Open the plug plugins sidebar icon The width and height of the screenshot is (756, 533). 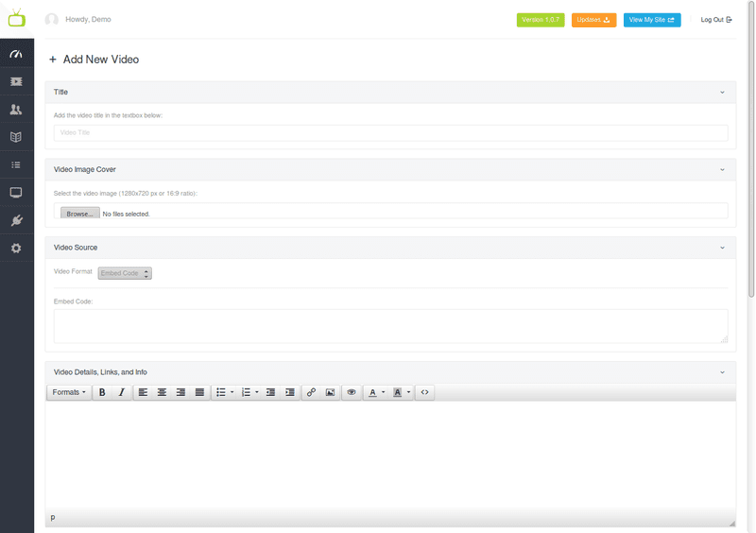pyautogui.click(x=16, y=220)
